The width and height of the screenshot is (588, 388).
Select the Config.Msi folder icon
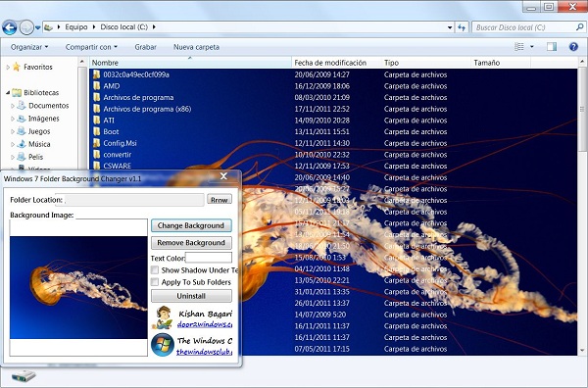click(97, 143)
